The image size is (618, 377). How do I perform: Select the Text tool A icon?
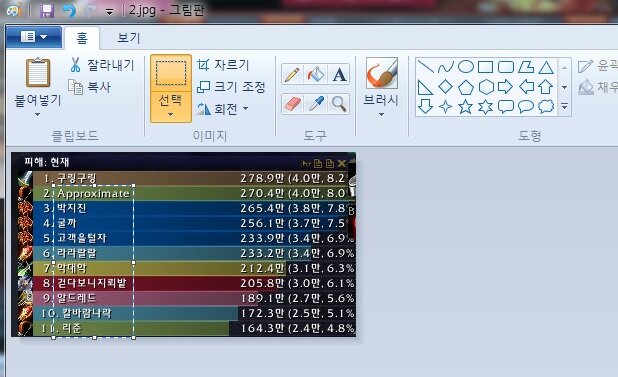tap(339, 74)
